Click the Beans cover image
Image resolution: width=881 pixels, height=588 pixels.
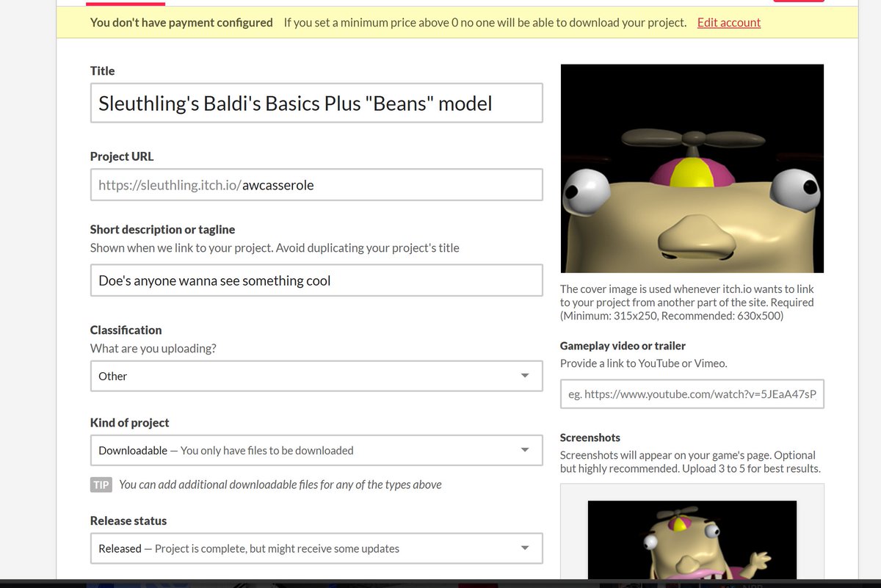click(x=692, y=168)
